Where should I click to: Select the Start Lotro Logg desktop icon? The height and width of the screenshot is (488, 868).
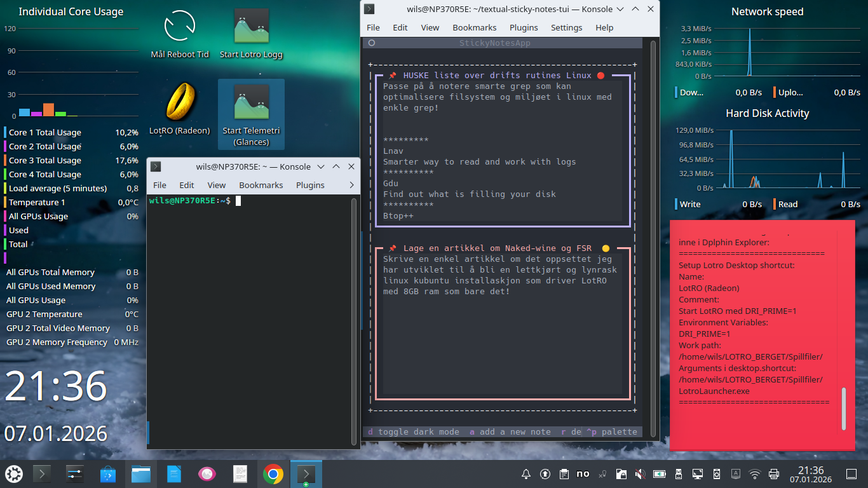(251, 34)
